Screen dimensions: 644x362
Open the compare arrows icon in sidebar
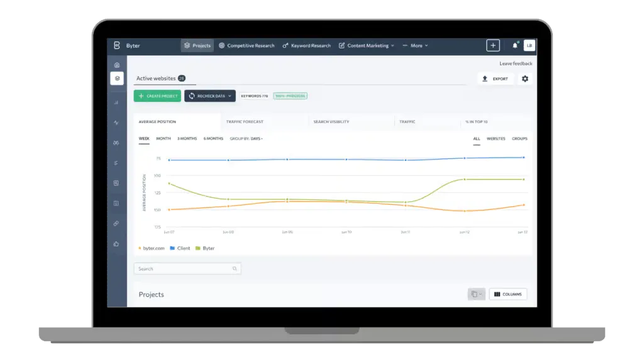tap(116, 163)
